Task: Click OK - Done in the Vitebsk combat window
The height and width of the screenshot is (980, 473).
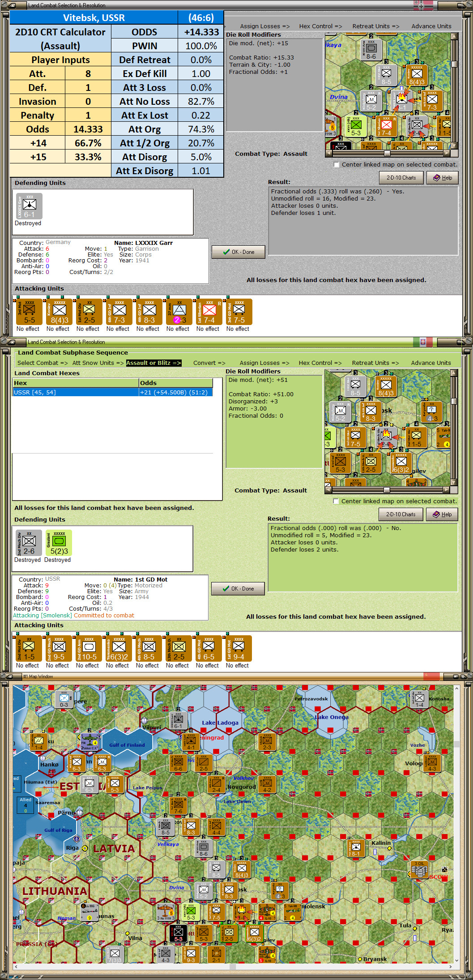Action: 239,252
